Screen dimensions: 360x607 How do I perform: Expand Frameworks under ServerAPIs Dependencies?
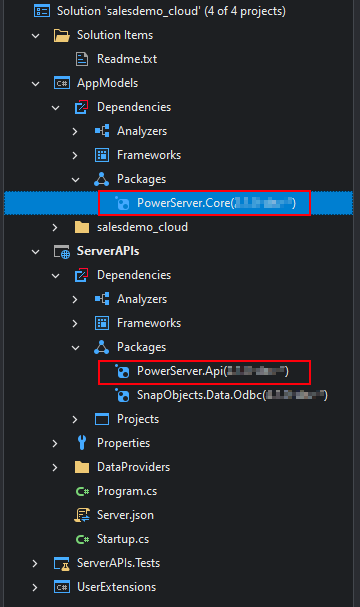pyautogui.click(x=75, y=323)
